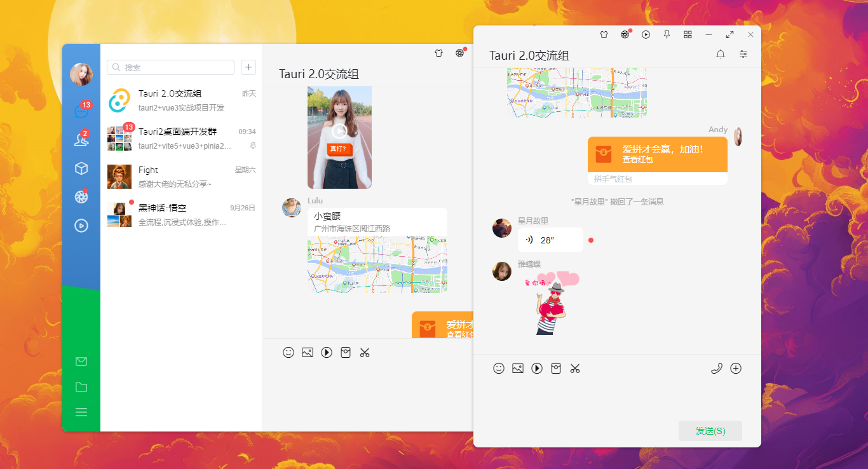Play the 28" voice message from 星月故里
Screen dimensions: 868x469
pos(550,240)
